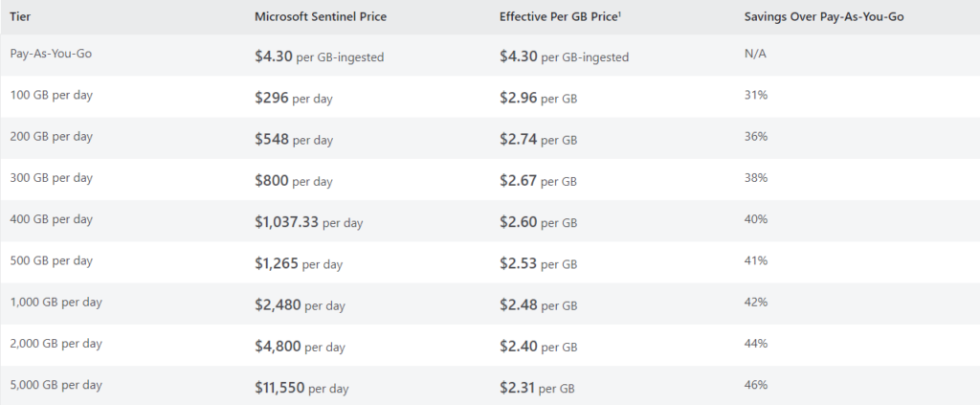Click the $2.53 per GB effective price
This screenshot has height=405, width=980.
(538, 263)
